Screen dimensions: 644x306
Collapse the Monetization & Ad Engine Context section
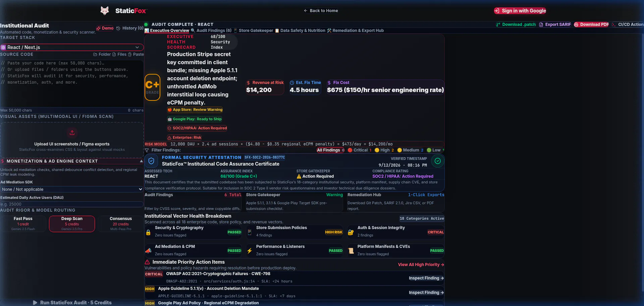click(x=72, y=161)
